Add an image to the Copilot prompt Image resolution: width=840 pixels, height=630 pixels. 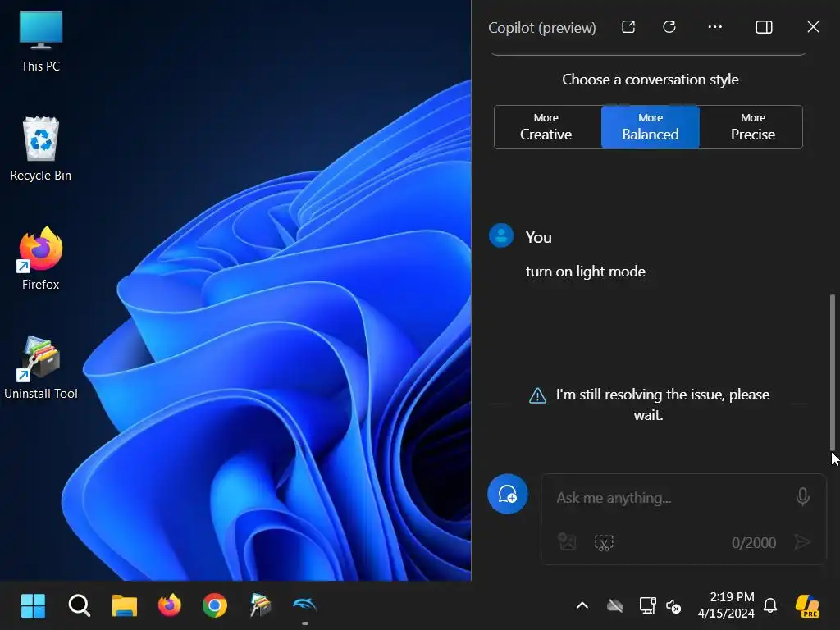coord(567,541)
